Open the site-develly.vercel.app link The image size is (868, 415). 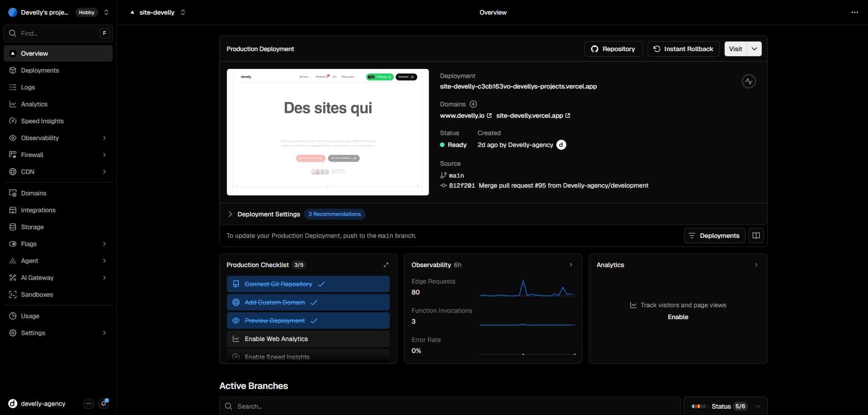533,116
